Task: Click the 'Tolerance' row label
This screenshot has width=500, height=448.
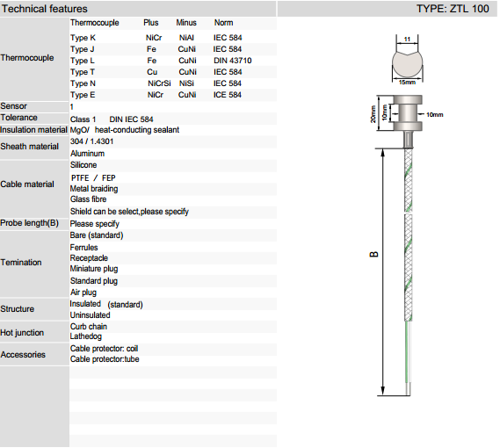Action: pos(18,118)
